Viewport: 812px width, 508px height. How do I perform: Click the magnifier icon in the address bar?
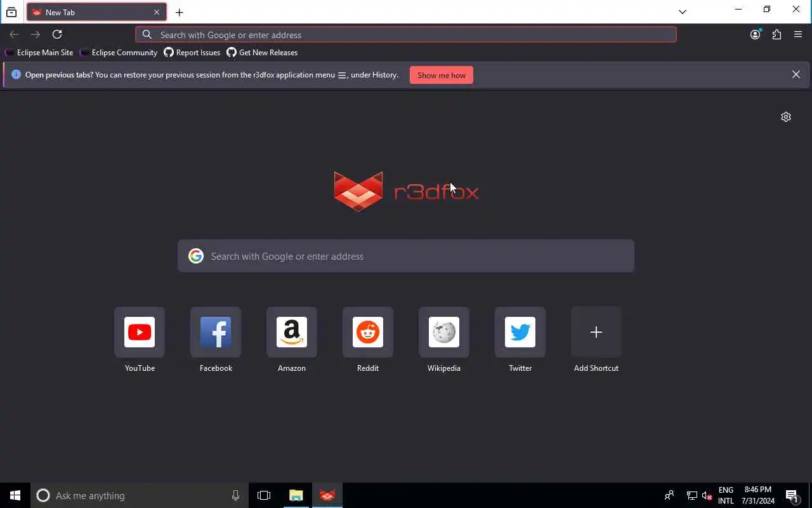click(x=147, y=34)
